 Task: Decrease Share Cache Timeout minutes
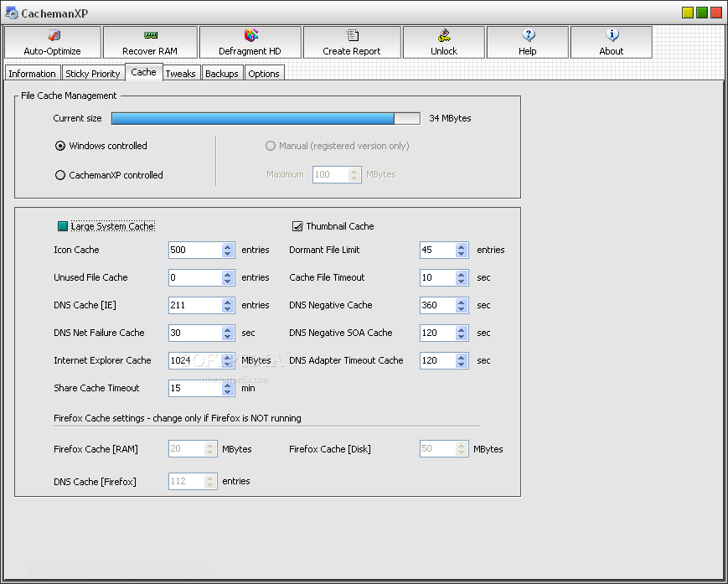pos(228,391)
